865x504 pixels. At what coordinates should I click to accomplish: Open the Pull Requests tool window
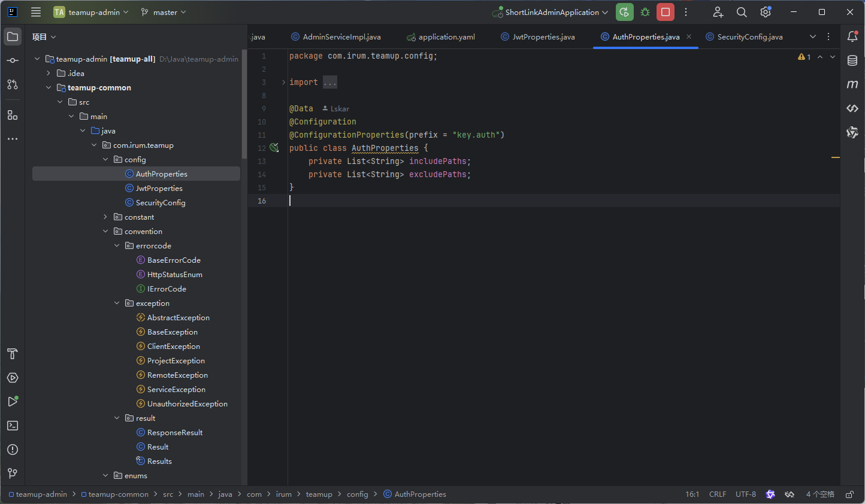click(13, 84)
